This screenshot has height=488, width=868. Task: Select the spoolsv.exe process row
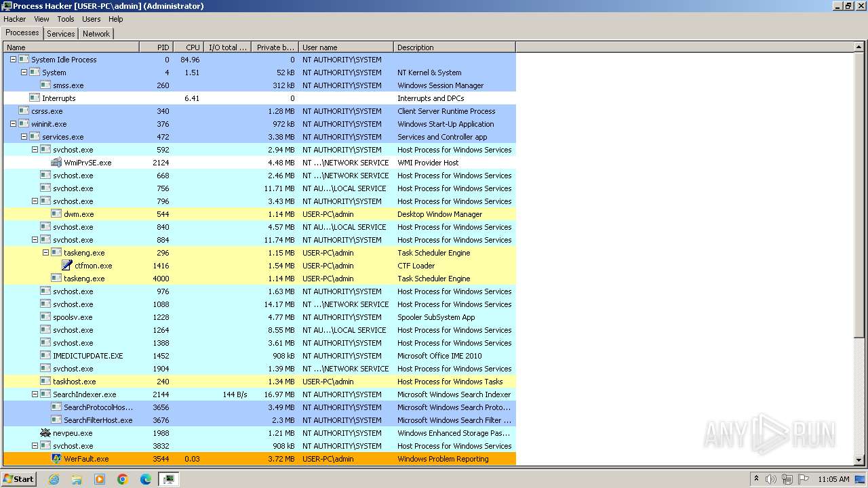coord(260,317)
